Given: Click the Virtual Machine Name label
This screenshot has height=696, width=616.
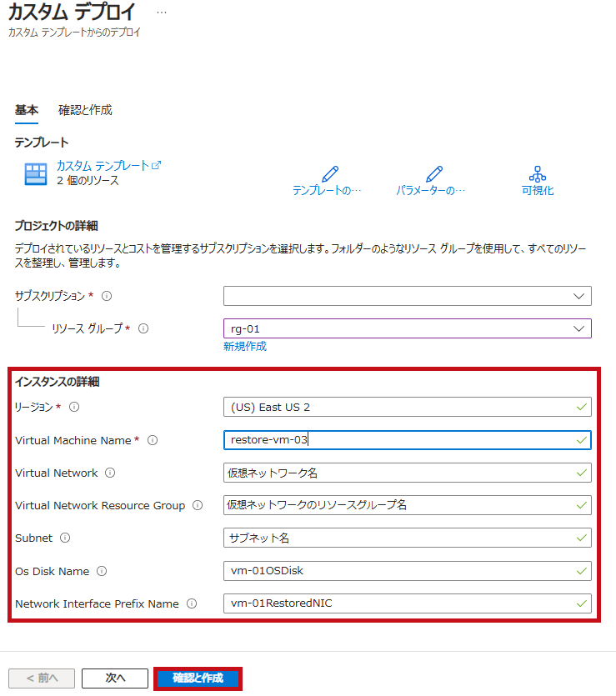Looking at the screenshot, I should [x=73, y=440].
